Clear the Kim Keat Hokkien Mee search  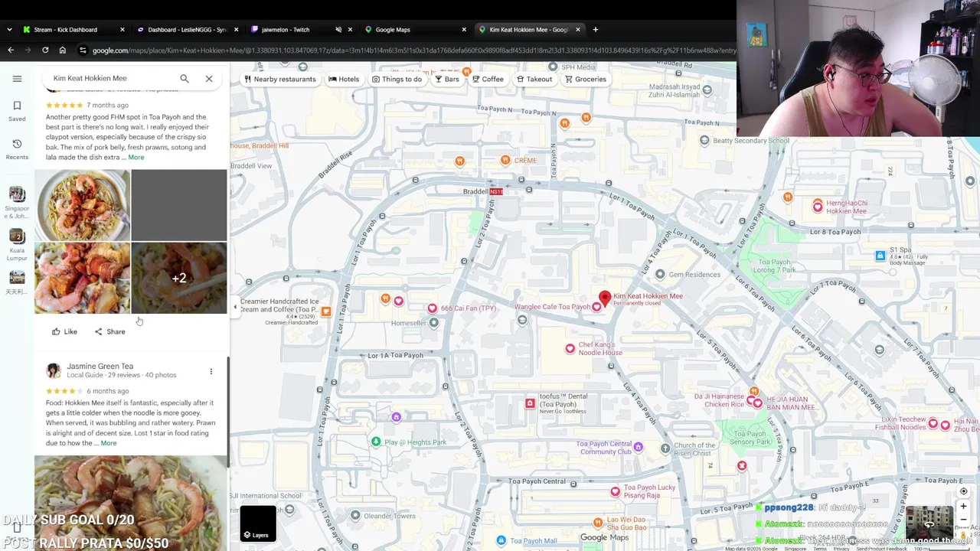209,78
